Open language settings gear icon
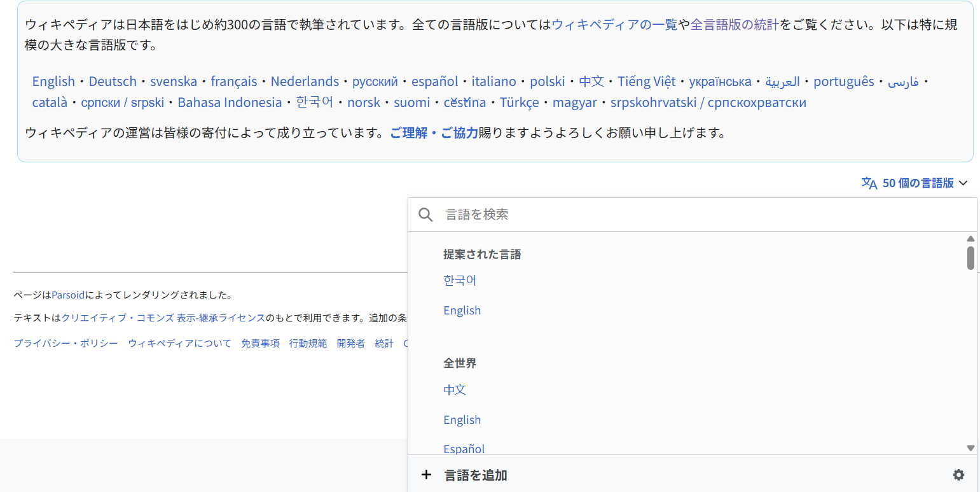 [x=958, y=475]
